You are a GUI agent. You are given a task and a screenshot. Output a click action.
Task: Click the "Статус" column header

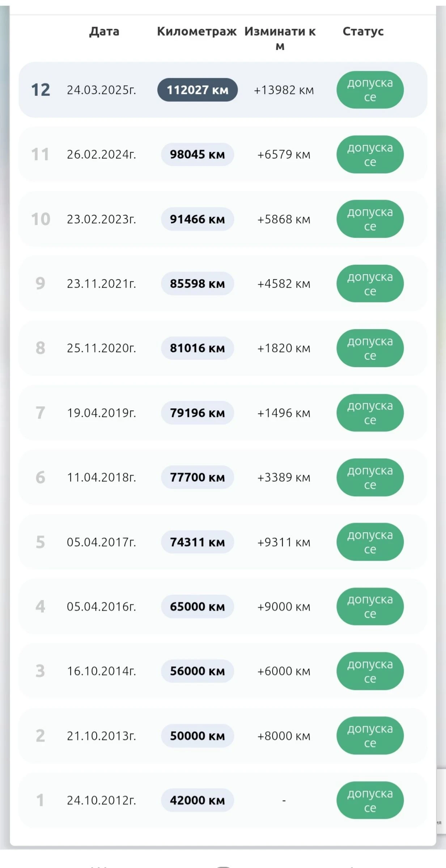(x=363, y=31)
